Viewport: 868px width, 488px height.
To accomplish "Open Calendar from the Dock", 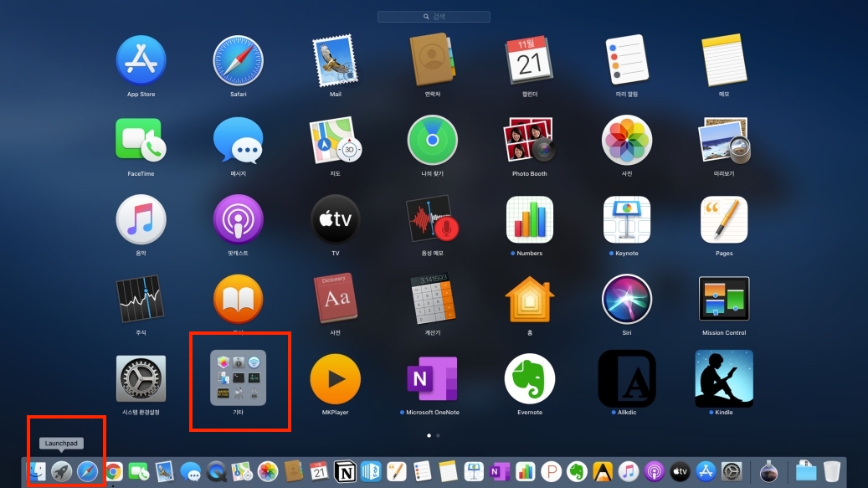I will coord(320,471).
